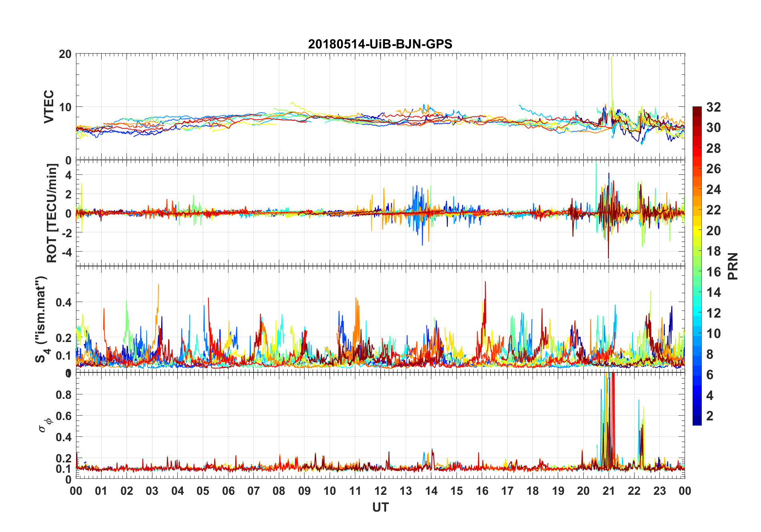Viewport: 761px width, 532px height.
Task: Select the S4 ("ism.mat") y-axis label
Action: pyautogui.click(x=41, y=319)
